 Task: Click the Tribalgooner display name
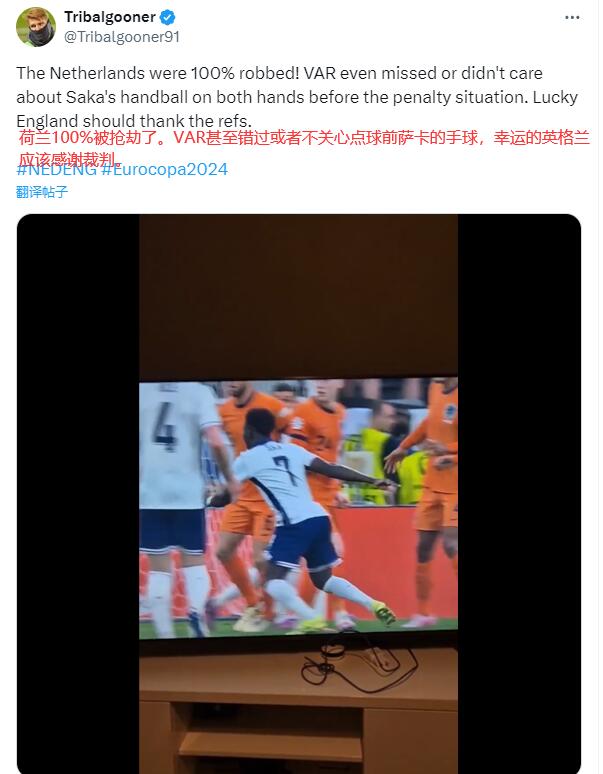pos(110,17)
